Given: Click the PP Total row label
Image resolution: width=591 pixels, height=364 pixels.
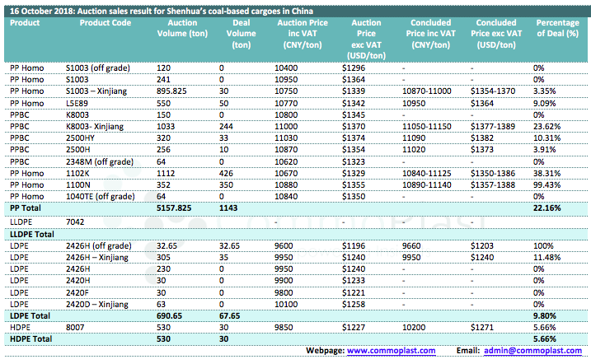Looking at the screenshot, I should tap(26, 209).
